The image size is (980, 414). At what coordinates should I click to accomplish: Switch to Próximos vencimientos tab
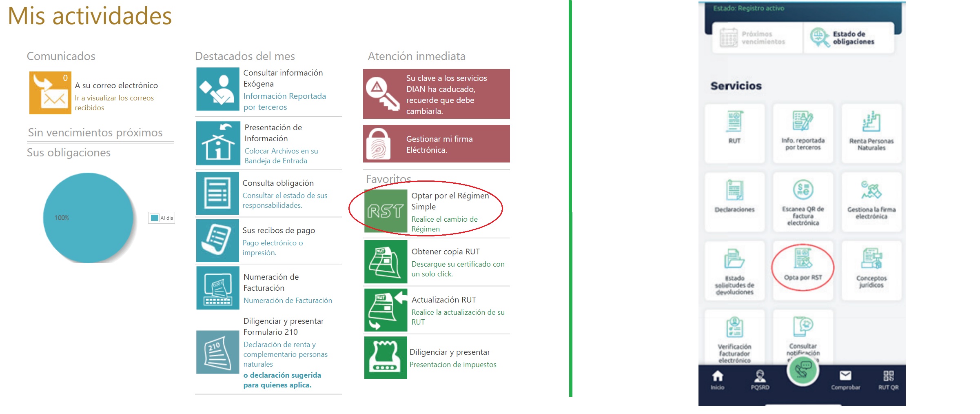[x=757, y=38]
